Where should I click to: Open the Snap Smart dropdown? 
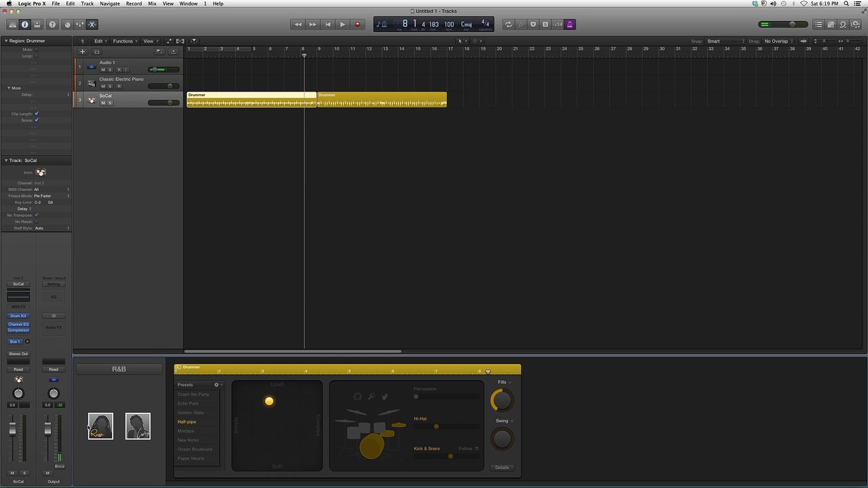[x=724, y=41]
